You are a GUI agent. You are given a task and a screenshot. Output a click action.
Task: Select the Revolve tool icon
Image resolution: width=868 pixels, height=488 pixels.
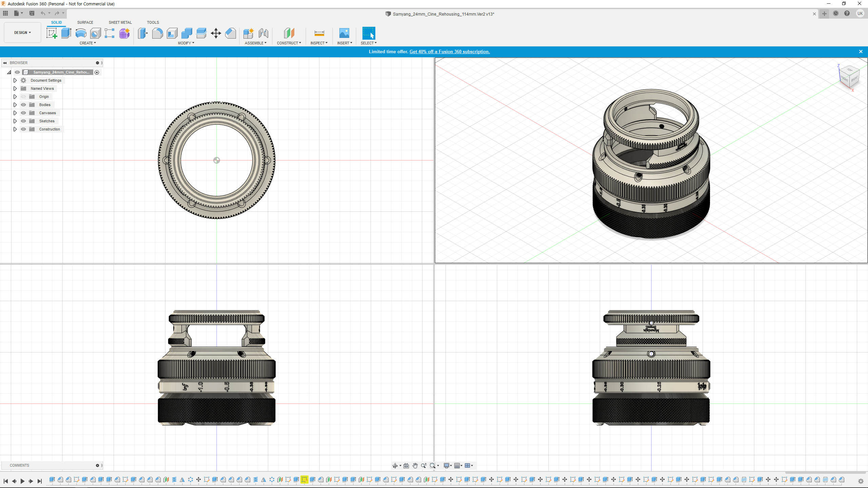pos(81,33)
